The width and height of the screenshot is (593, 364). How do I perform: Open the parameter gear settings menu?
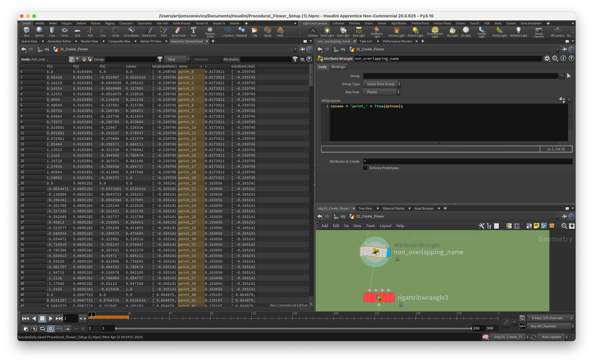(x=547, y=59)
